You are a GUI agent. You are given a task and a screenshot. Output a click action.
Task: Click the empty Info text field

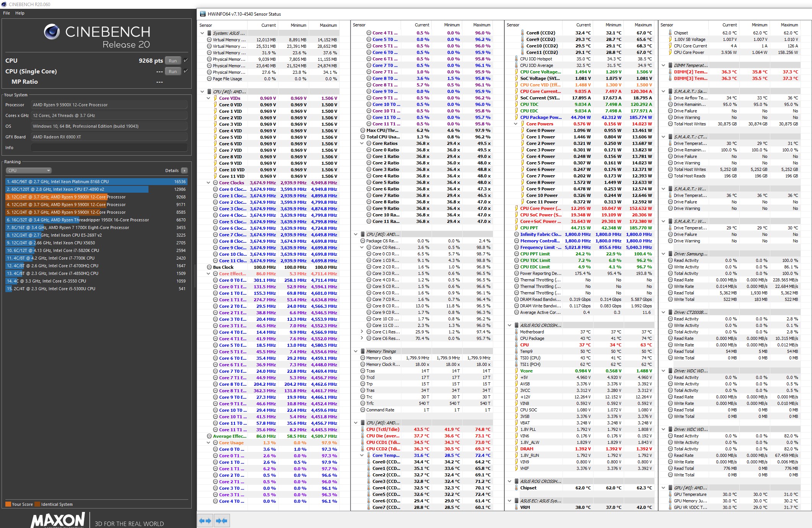pyautogui.click(x=109, y=148)
